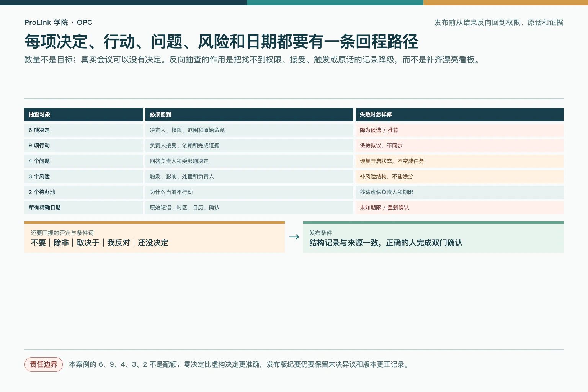Click the 抽查对象 column header
Viewport: 588px width, 392px height.
(x=84, y=114)
